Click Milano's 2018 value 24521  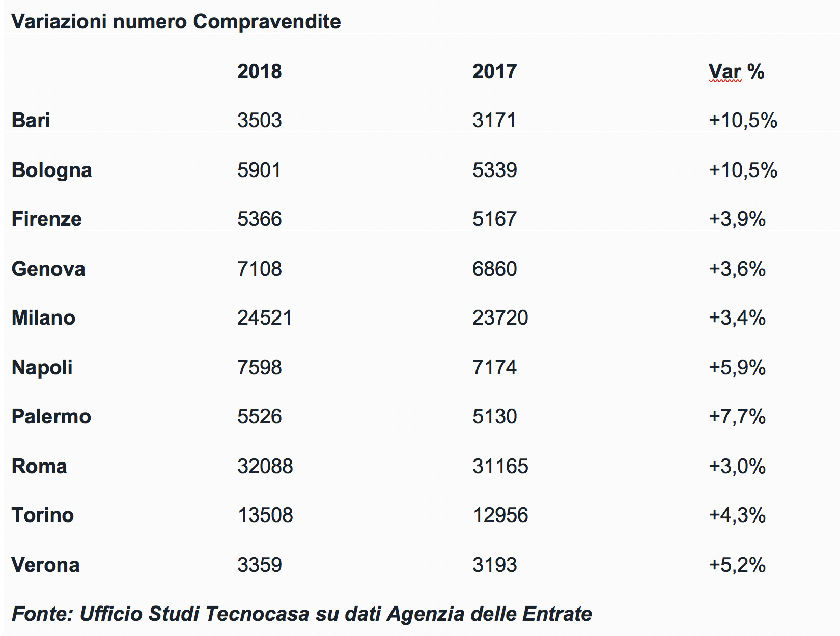point(265,318)
